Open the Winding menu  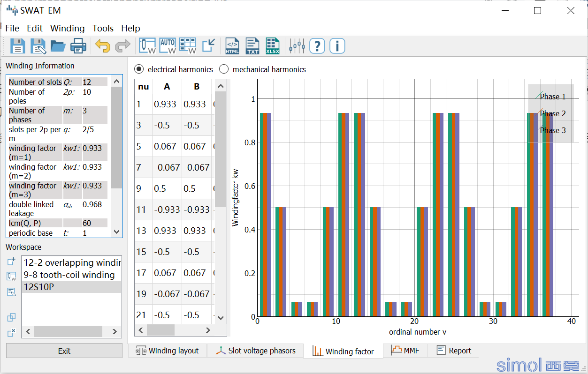67,28
